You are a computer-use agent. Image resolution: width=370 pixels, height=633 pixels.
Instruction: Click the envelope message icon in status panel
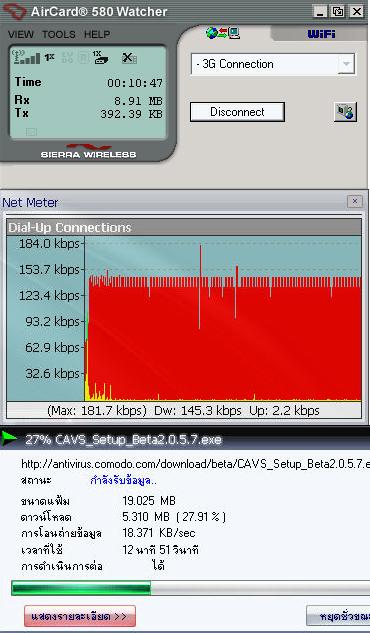[x=31, y=131]
